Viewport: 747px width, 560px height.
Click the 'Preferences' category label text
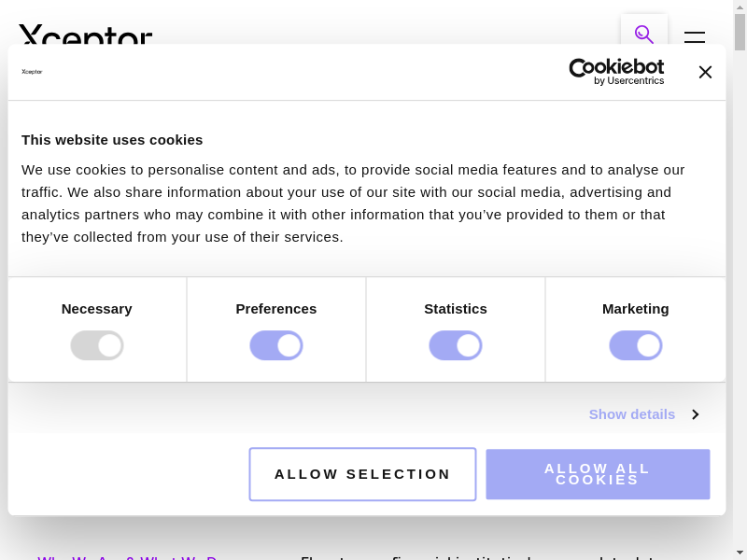(276, 309)
